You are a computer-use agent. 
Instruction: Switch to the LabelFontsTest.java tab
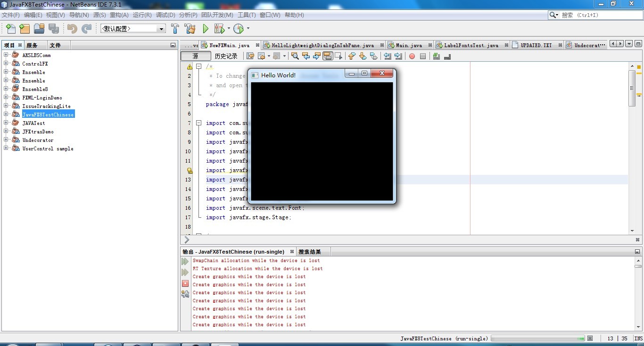click(471, 45)
